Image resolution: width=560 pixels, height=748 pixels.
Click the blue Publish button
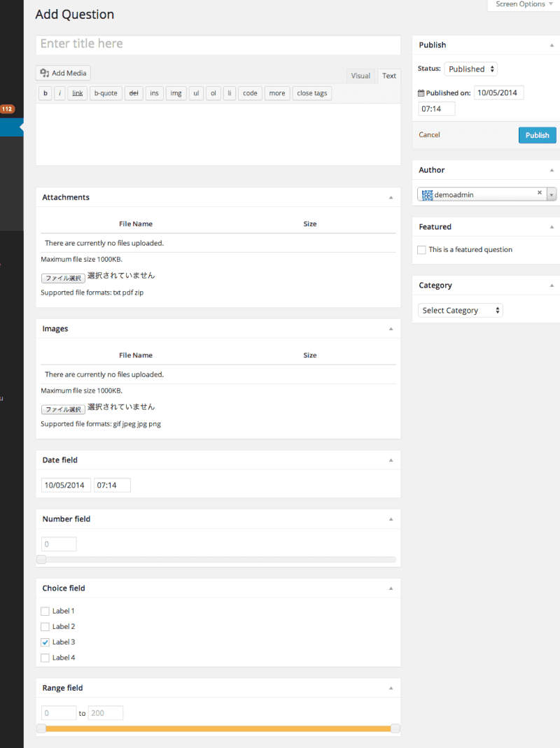click(537, 135)
